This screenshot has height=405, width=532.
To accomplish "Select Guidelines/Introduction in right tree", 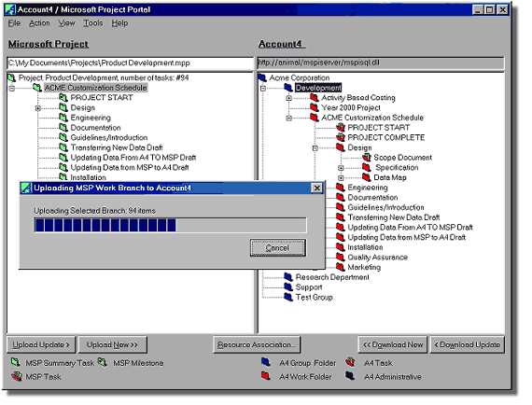I will coord(385,207).
